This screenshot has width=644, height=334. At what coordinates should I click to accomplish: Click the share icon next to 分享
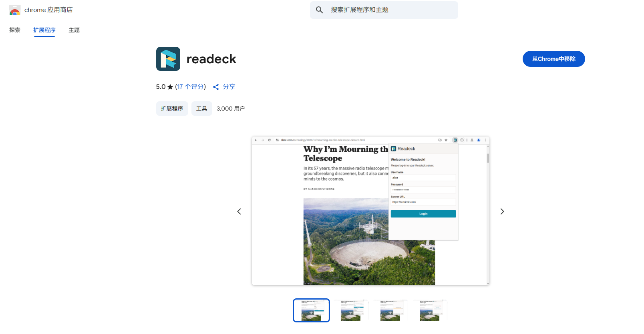tap(216, 87)
